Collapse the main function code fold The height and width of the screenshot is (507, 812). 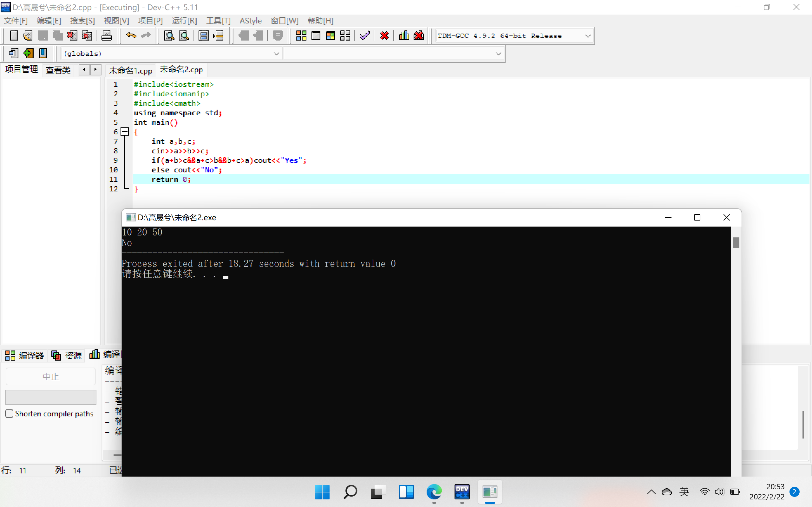coord(125,132)
